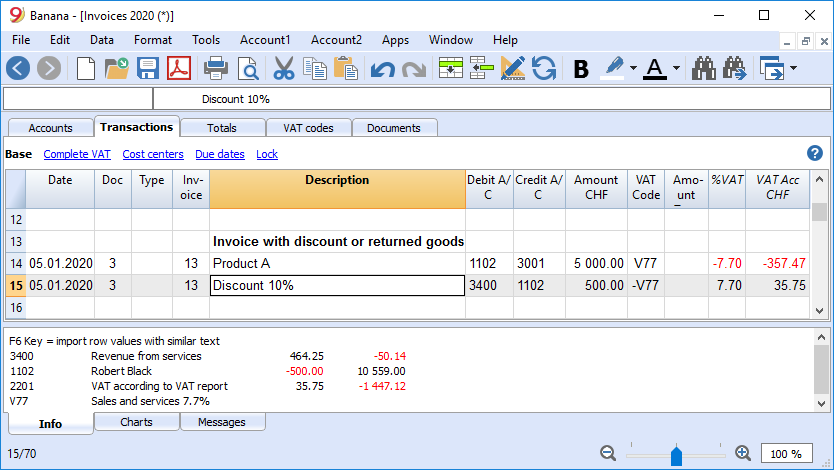Copy selection with the copy icon

315,69
